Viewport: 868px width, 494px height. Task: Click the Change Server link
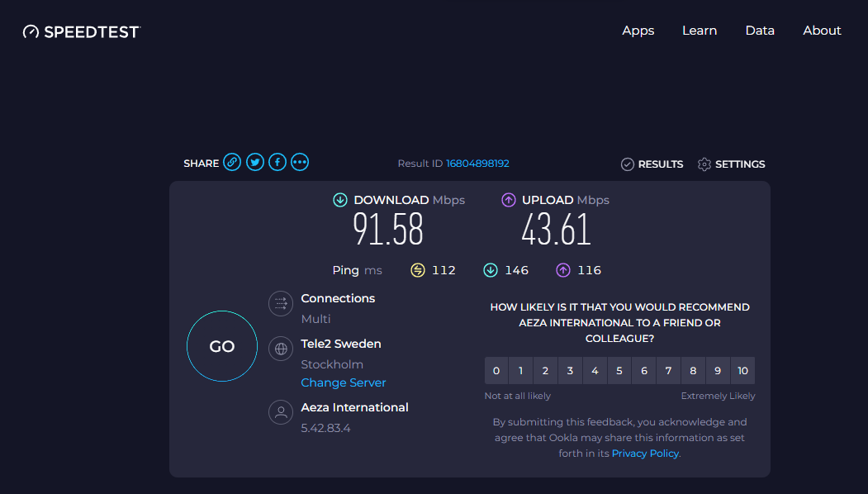click(x=344, y=383)
